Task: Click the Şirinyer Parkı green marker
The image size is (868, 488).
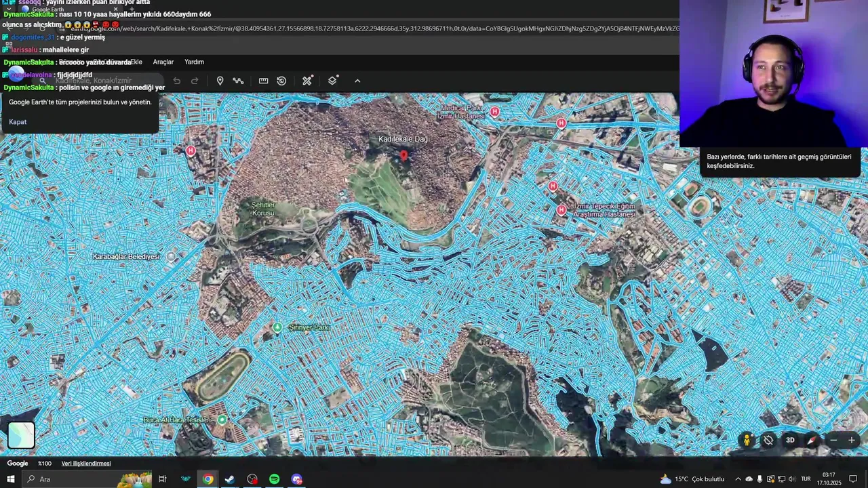Action: 277,327
